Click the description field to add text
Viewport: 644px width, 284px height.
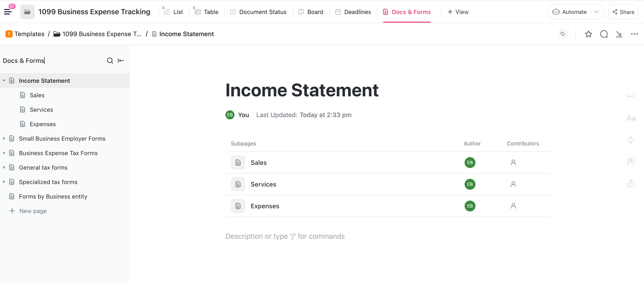(285, 236)
